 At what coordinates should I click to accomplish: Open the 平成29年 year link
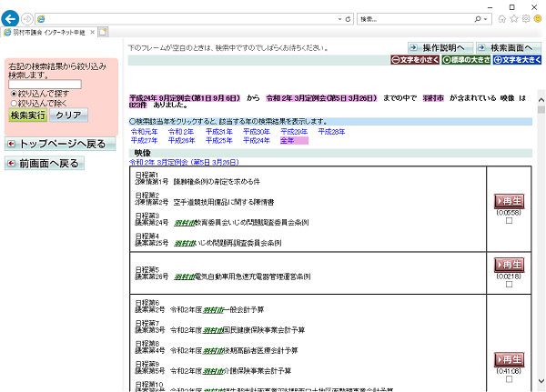click(294, 132)
